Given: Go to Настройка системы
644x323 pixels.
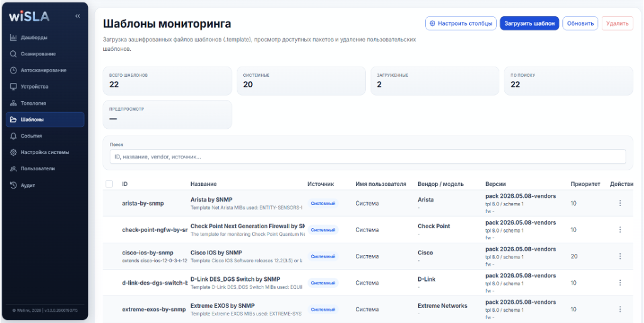Looking at the screenshot, I should pyautogui.click(x=45, y=152).
